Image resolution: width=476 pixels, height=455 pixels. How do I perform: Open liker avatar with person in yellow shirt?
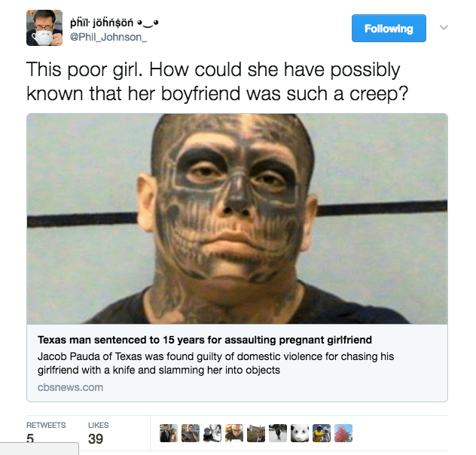[322, 433]
